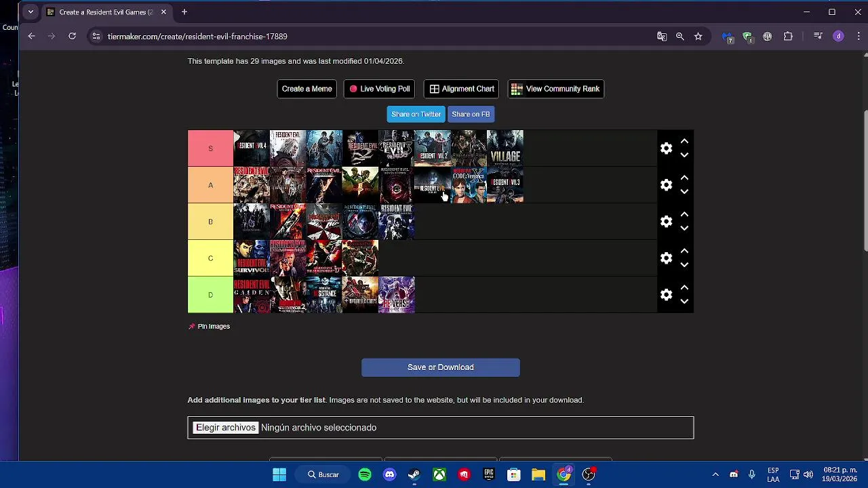
Task: Select the Resident Evil 3 remake cover in A tier
Action: (505, 185)
